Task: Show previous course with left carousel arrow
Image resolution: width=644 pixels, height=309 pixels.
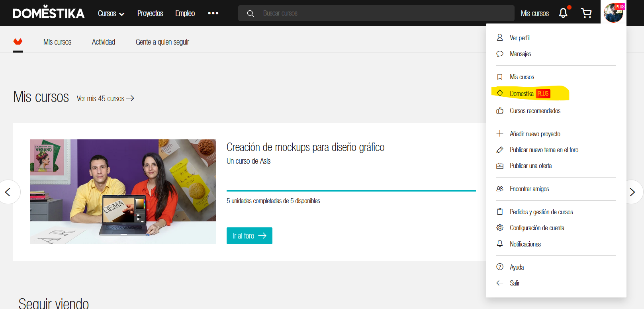Action: pyautogui.click(x=8, y=192)
